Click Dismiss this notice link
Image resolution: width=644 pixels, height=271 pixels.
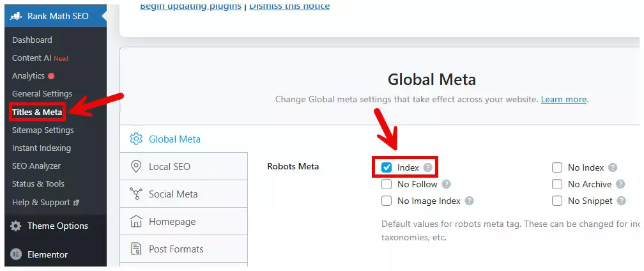[x=289, y=6]
